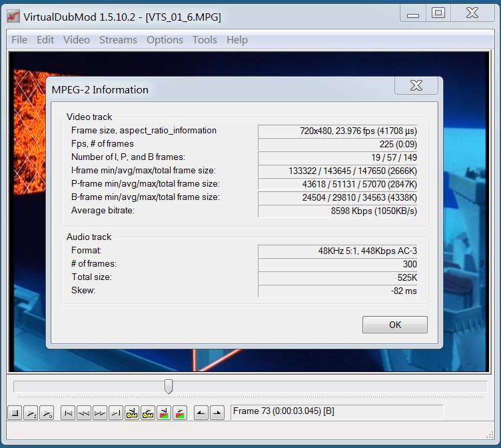The width and height of the screenshot is (501, 448).
Task: Click the audio total size value 525K
Action: [x=337, y=277]
